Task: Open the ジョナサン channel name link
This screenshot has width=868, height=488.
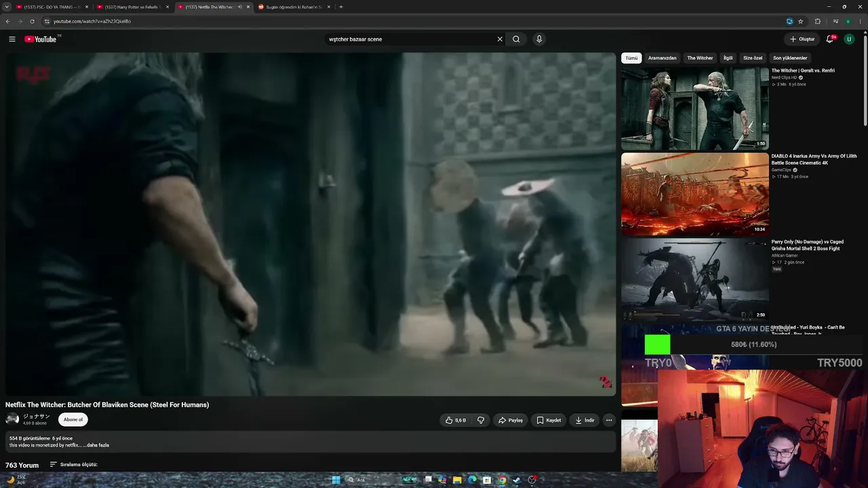Action: (x=37, y=416)
